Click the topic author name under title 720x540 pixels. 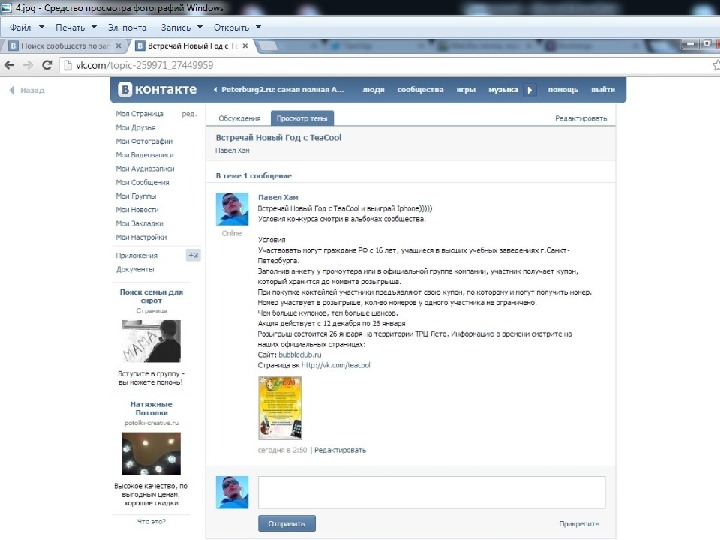coord(232,150)
